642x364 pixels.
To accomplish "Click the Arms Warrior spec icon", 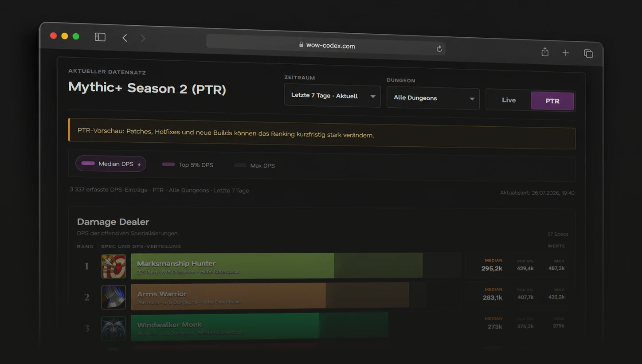I will pos(114,297).
